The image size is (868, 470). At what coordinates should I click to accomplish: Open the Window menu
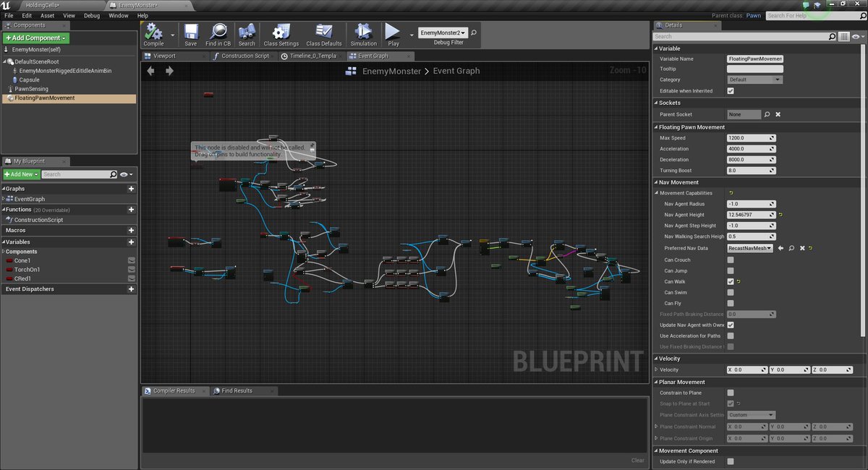[117, 15]
